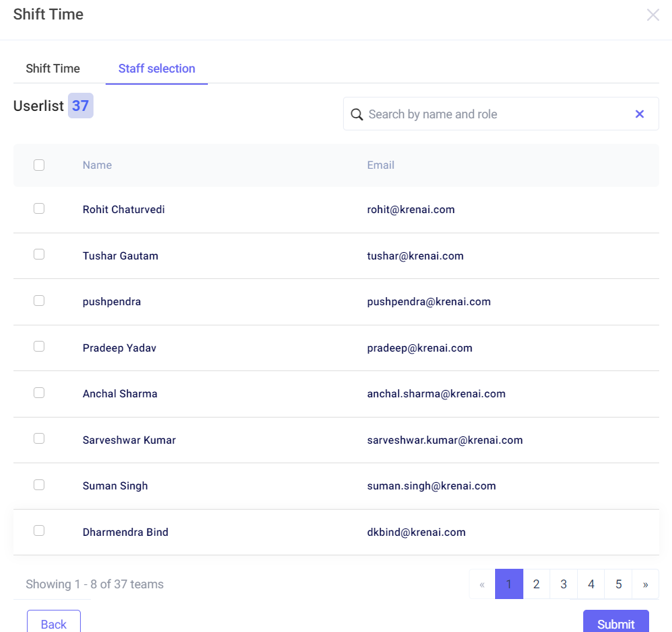Clear the search field with the X icon
Image resolution: width=672 pixels, height=632 pixels.
(x=640, y=114)
